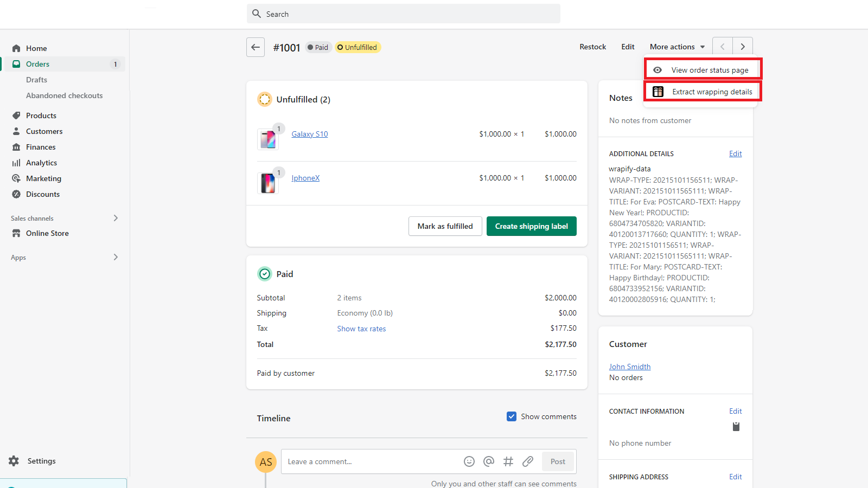Expand the Apps section chevron

coord(116,257)
